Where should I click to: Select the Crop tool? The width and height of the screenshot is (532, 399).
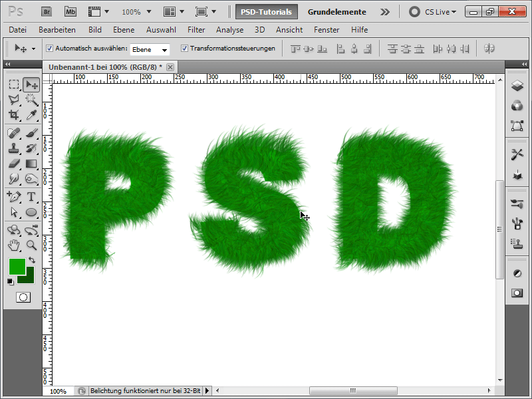click(14, 114)
